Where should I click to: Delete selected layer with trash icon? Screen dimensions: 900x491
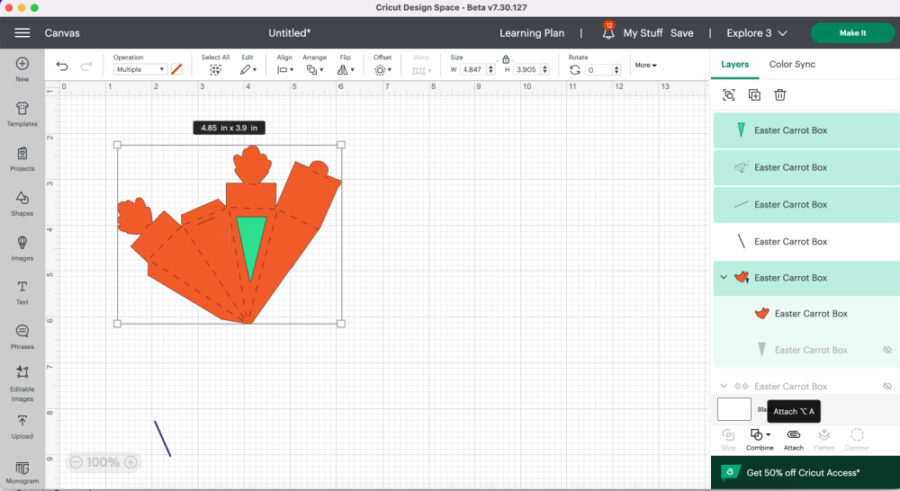[780, 95]
